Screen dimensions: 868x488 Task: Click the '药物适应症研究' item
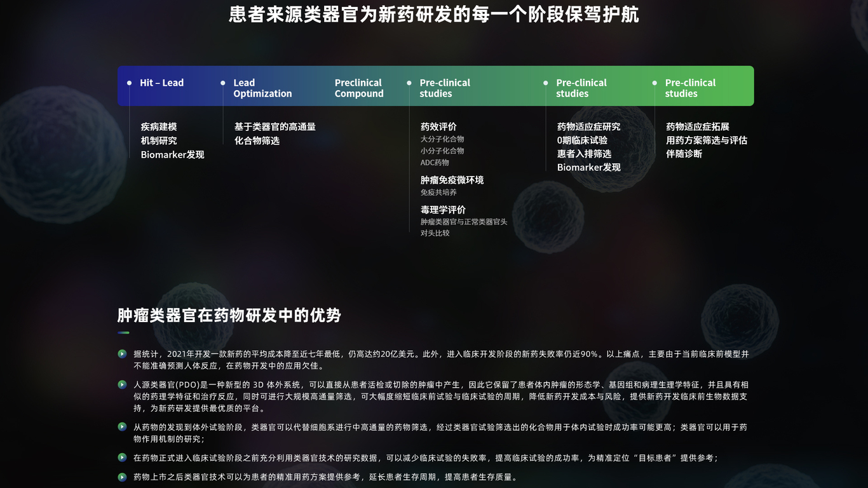tap(589, 127)
